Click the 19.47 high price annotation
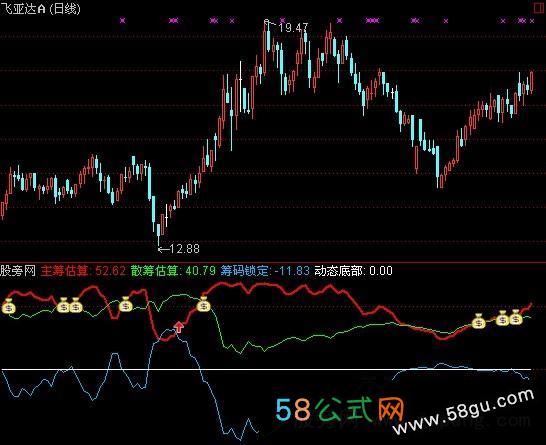This screenshot has height=445, width=546. click(x=293, y=28)
